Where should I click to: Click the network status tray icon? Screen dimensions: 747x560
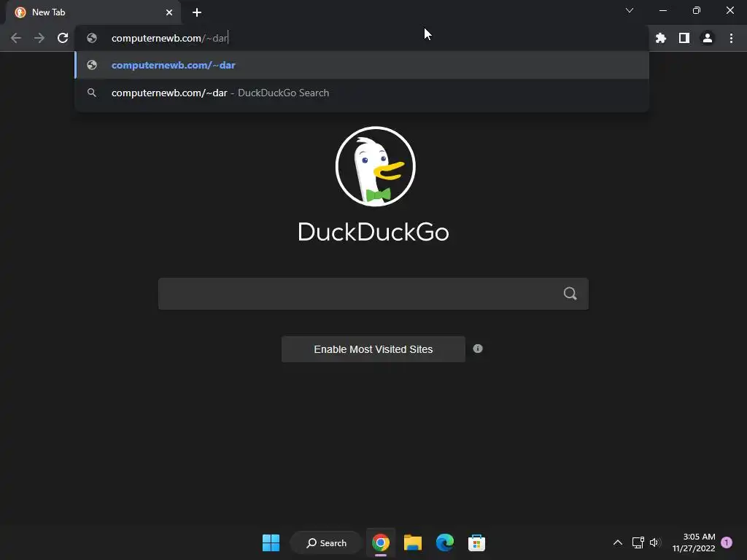click(638, 542)
